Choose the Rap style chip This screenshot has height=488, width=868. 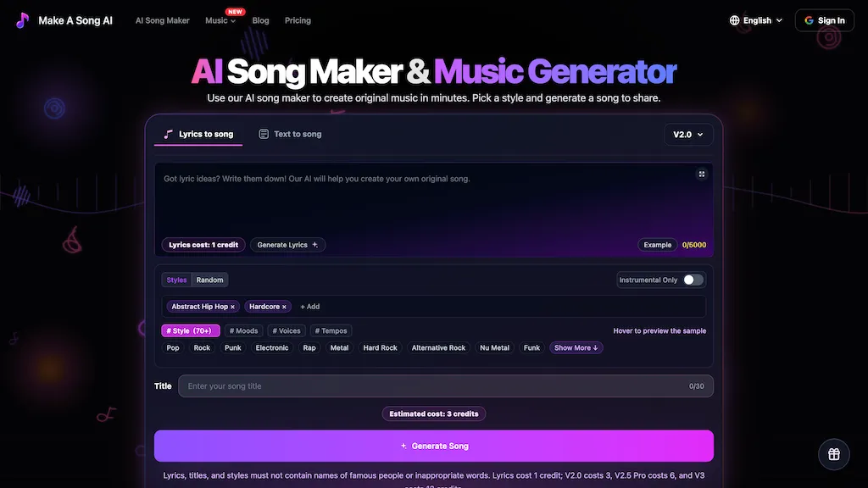[x=309, y=348]
